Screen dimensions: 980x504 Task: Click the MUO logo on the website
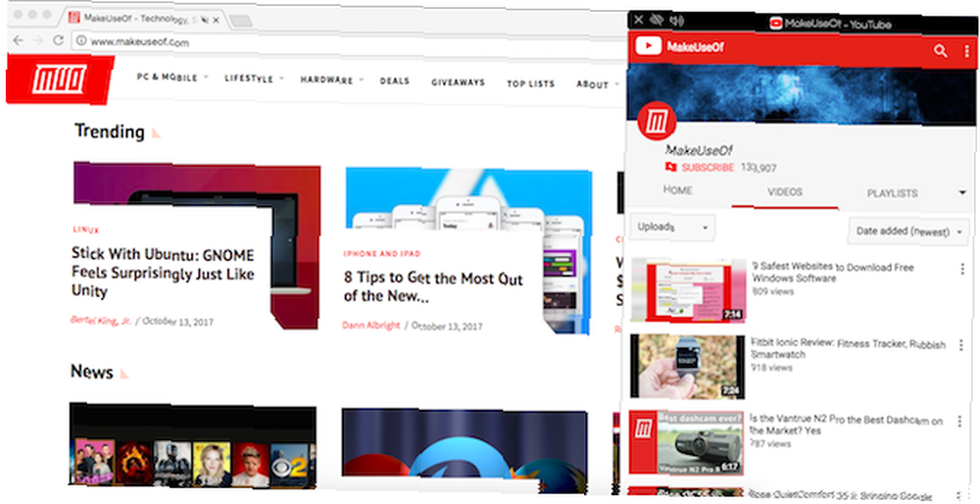(60, 79)
